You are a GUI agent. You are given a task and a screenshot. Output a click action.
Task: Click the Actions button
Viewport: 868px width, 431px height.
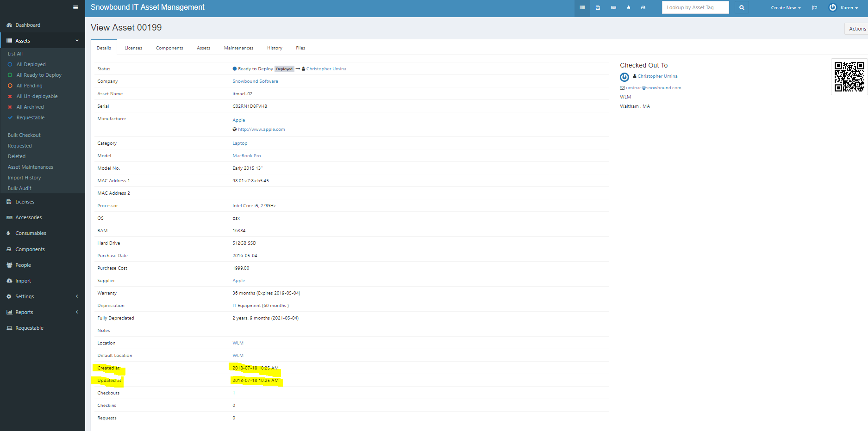coord(857,28)
